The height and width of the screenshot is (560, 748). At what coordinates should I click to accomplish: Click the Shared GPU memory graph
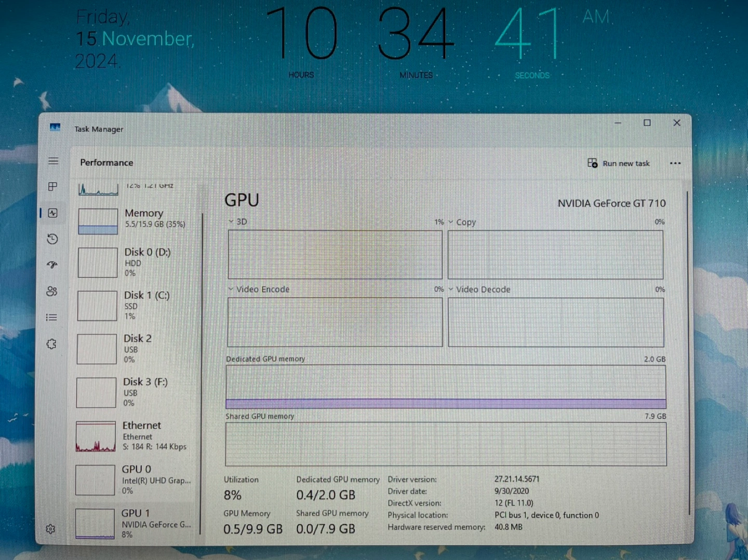click(x=446, y=444)
